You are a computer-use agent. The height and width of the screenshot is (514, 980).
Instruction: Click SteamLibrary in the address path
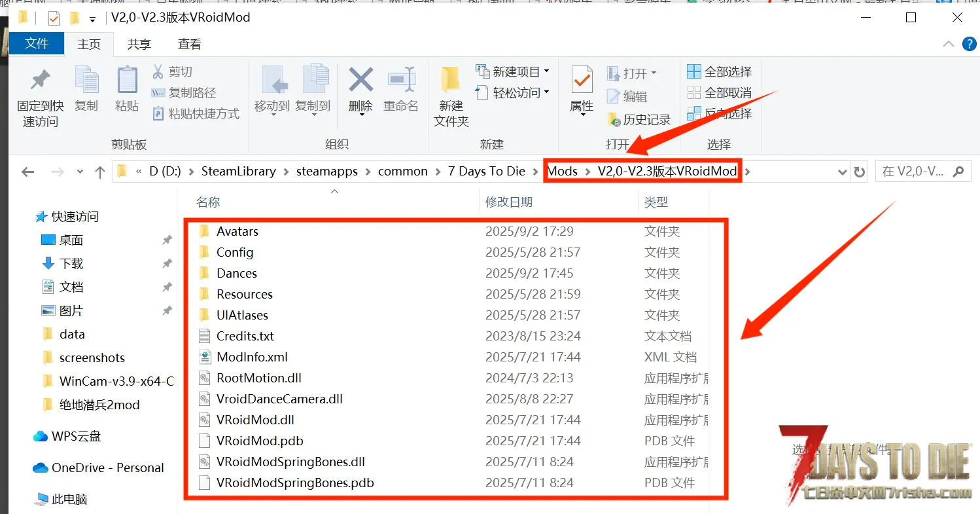238,172
